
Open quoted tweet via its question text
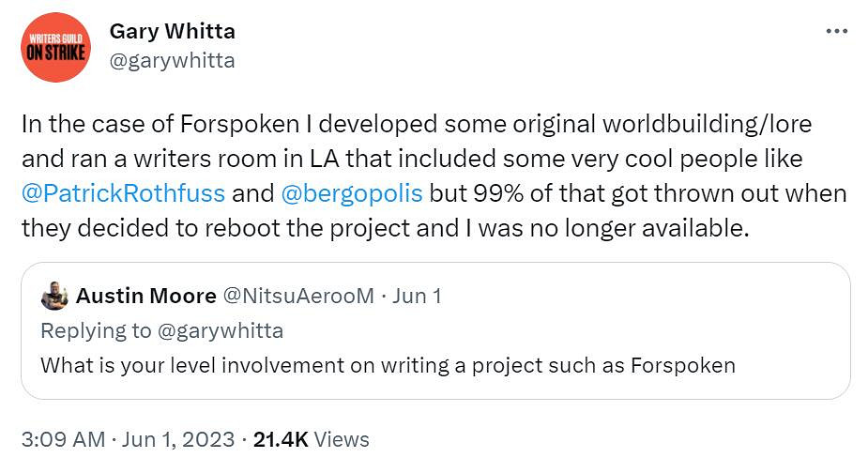click(282, 365)
